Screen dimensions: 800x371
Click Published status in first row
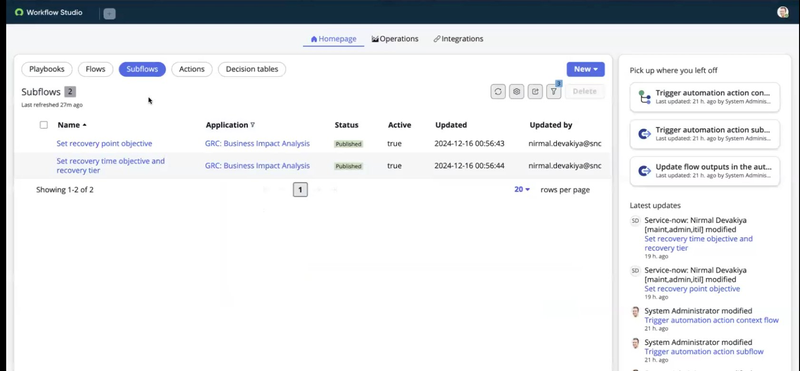348,144
